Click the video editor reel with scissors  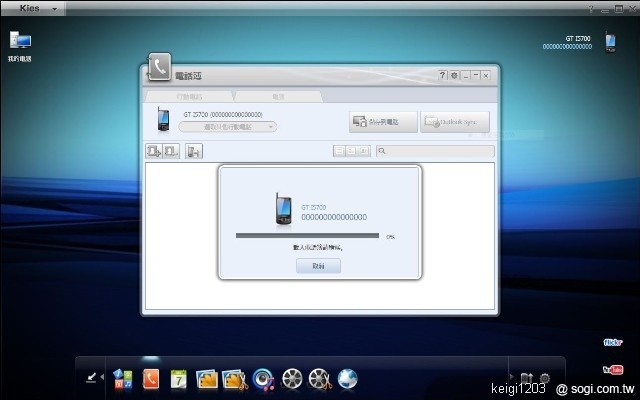click(x=320, y=379)
